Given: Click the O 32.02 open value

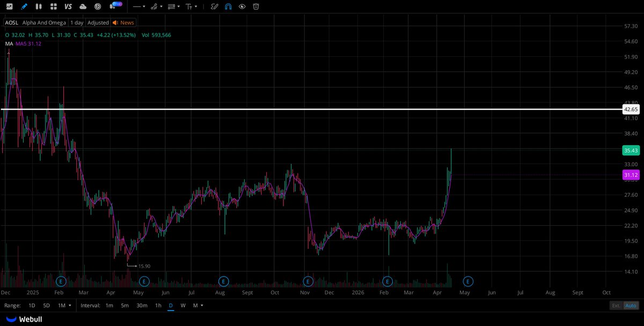Looking at the screenshot, I should pos(14,35).
